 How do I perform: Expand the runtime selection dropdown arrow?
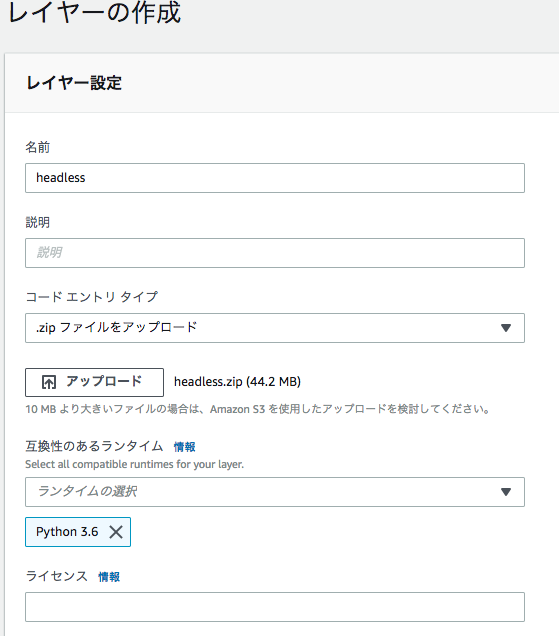505,492
